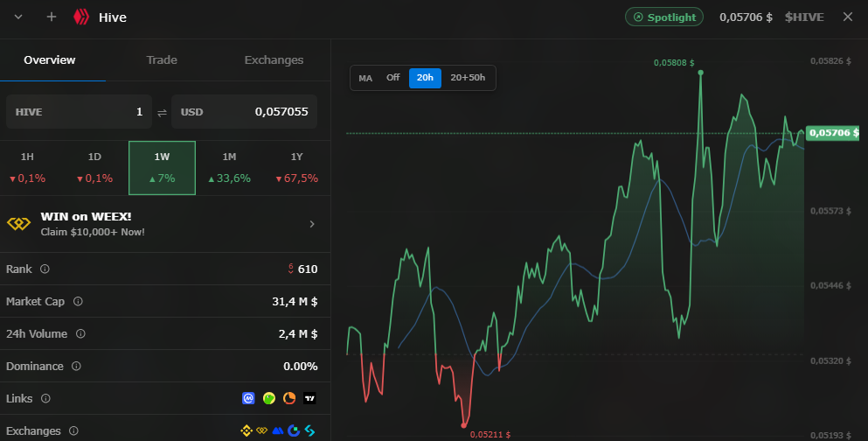Show info for Market Cap
This screenshot has height=441, width=868.
[78, 301]
